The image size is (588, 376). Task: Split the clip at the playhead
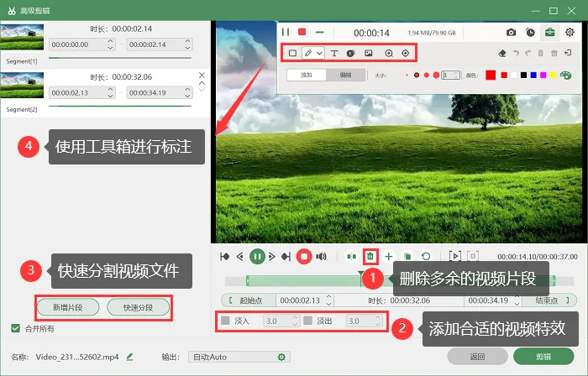point(351,257)
